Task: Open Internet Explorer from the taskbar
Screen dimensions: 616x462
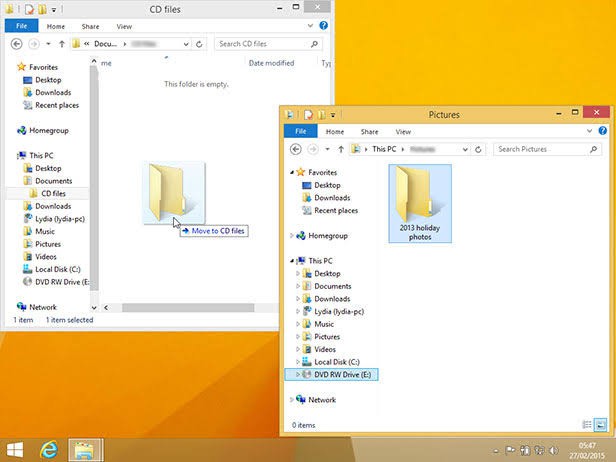Action: pos(49,450)
